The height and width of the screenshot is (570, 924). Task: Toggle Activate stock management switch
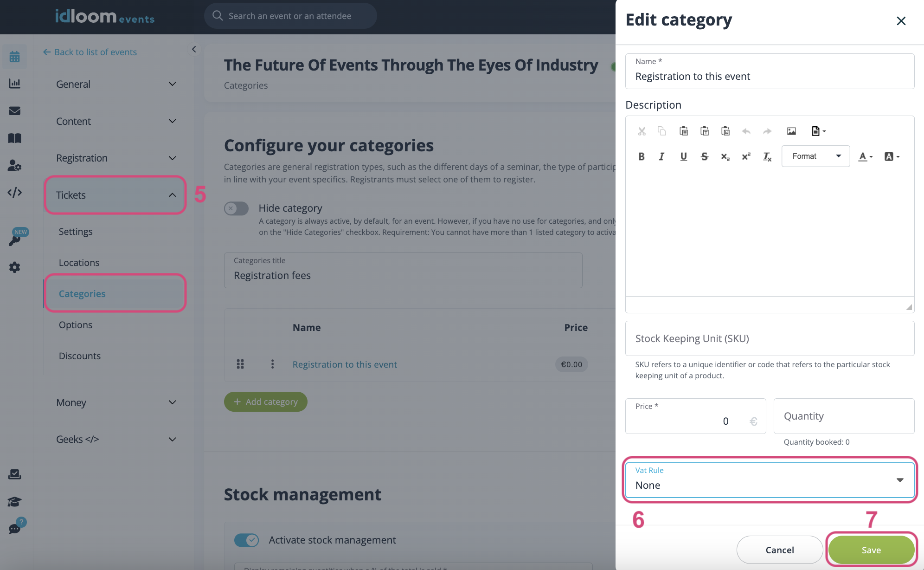(x=247, y=539)
